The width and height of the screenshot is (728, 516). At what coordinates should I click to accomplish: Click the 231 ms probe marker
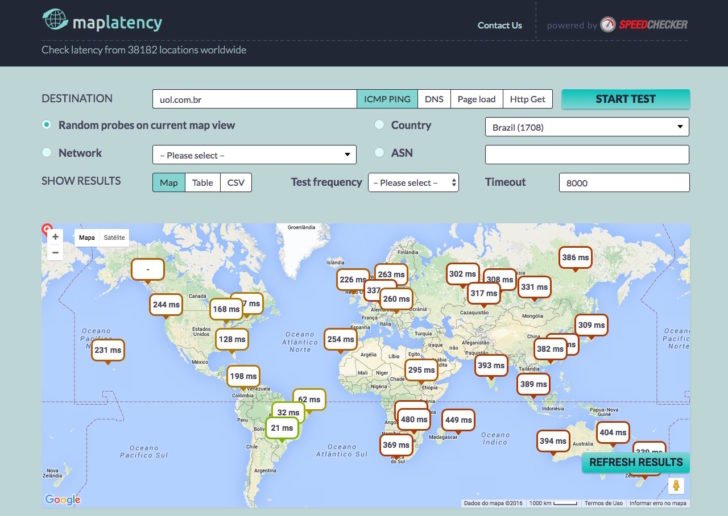(108, 351)
